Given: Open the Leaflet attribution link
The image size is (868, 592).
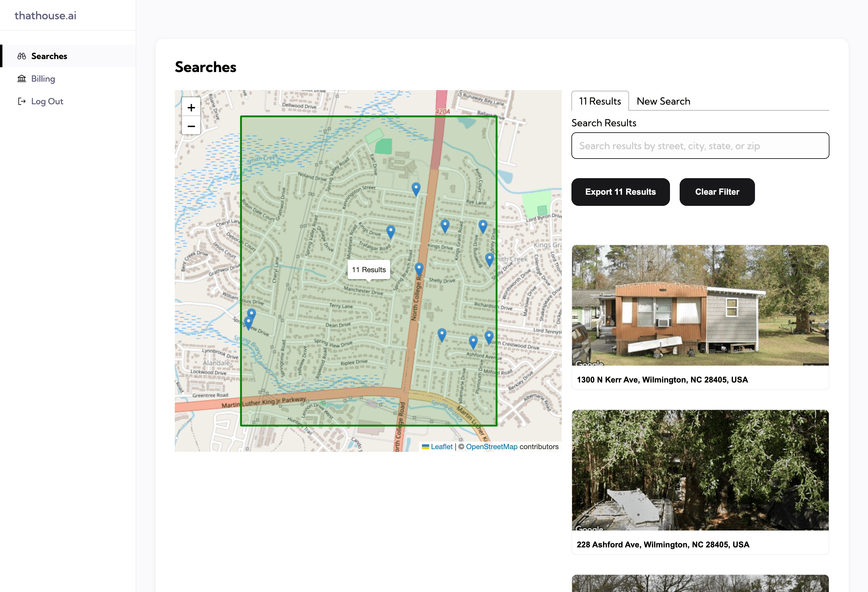Looking at the screenshot, I should [442, 447].
